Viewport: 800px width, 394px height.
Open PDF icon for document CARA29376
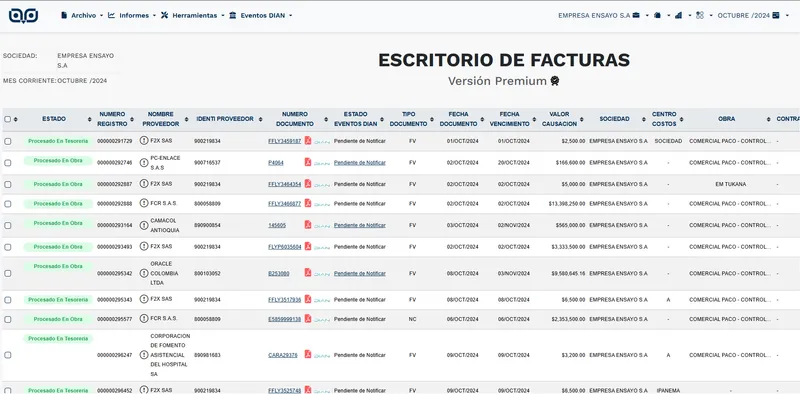pos(308,354)
